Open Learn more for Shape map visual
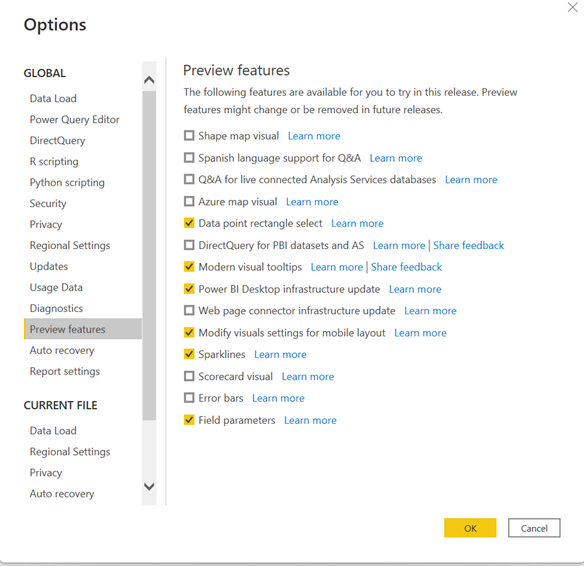This screenshot has width=584, height=566. coord(314,136)
